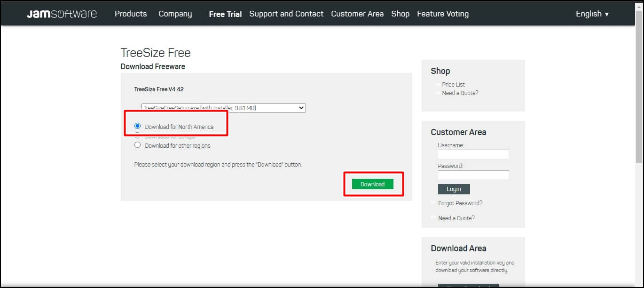Viewport: 644px width, 288px height.
Task: Open the Price List link
Action: pyautogui.click(x=453, y=85)
